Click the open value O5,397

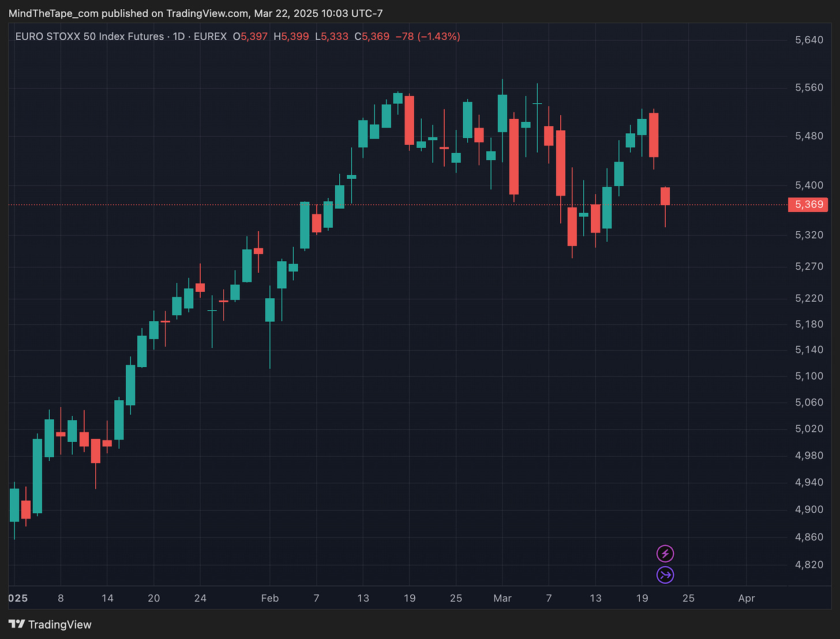point(250,36)
